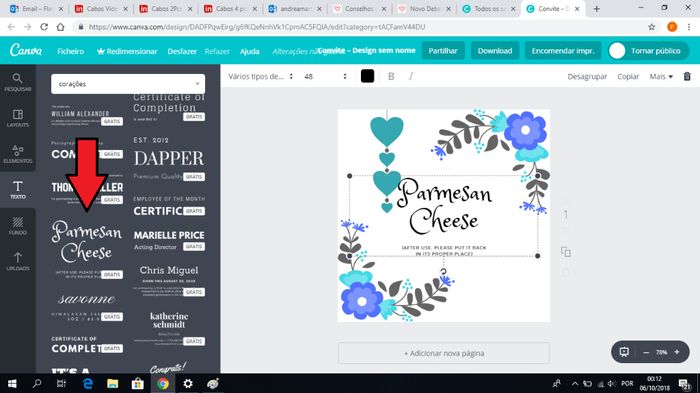This screenshot has width=700, height=393.
Task: Open the font type dropdown
Action: click(260, 76)
